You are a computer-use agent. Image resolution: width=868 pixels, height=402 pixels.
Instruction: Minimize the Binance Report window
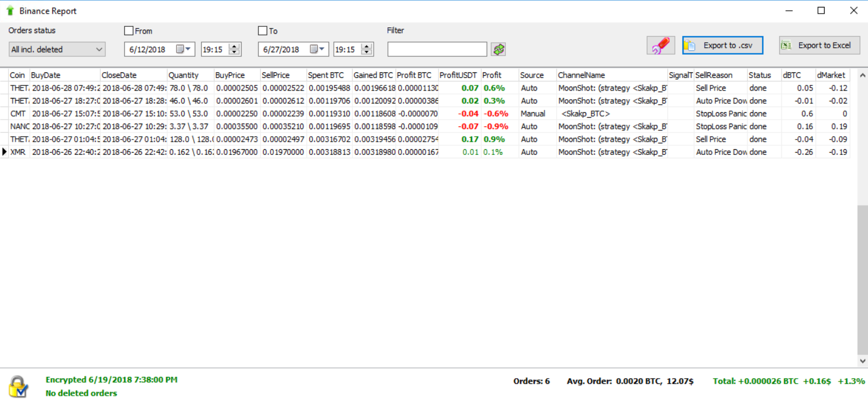point(789,10)
